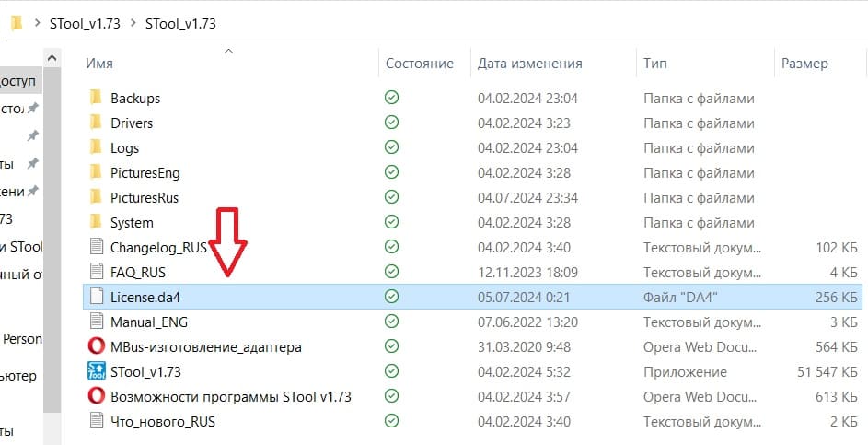Sort by Дата изменения column header

530,64
